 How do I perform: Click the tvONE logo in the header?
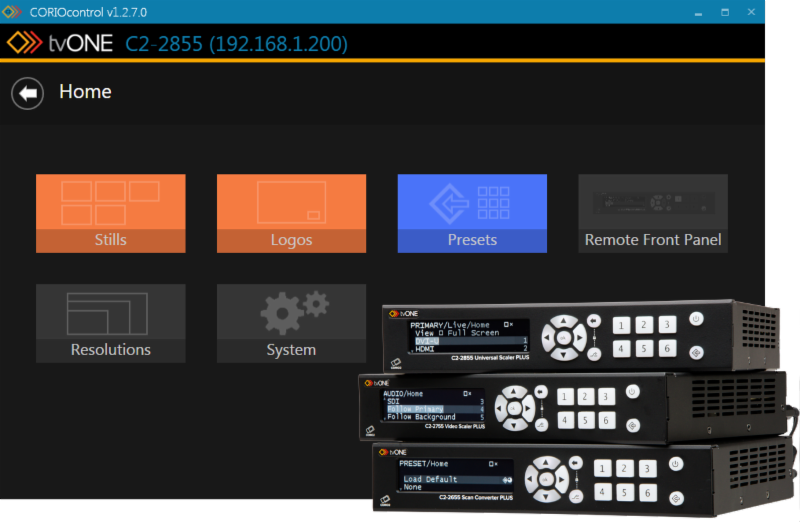pyautogui.click(x=60, y=43)
